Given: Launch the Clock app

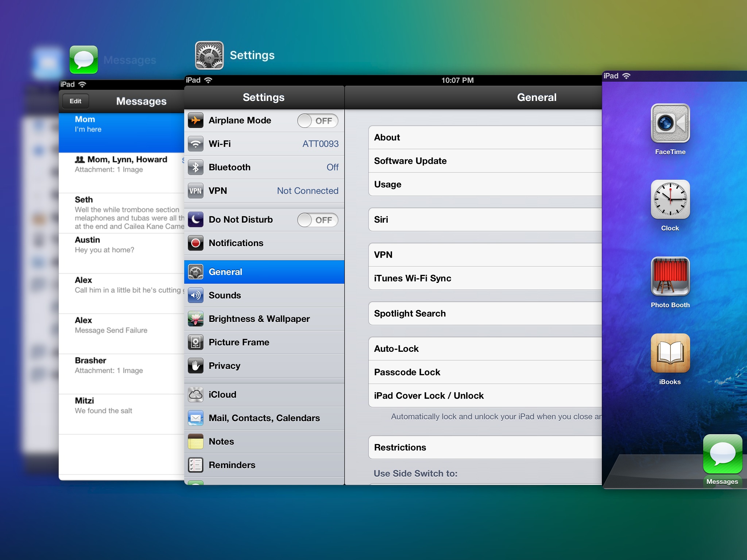Looking at the screenshot, I should click(x=670, y=199).
